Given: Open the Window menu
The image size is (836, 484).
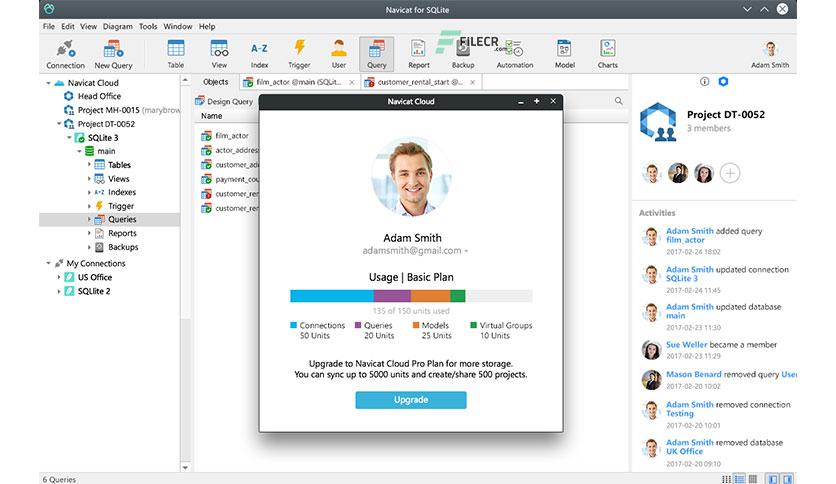Looking at the screenshot, I should point(178,26).
